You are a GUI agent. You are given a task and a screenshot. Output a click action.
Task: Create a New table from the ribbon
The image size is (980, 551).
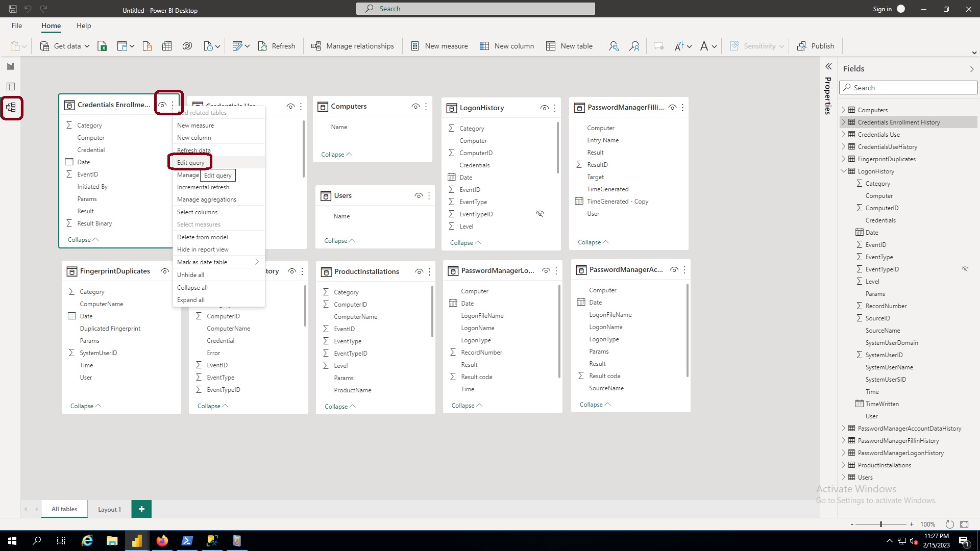click(570, 46)
